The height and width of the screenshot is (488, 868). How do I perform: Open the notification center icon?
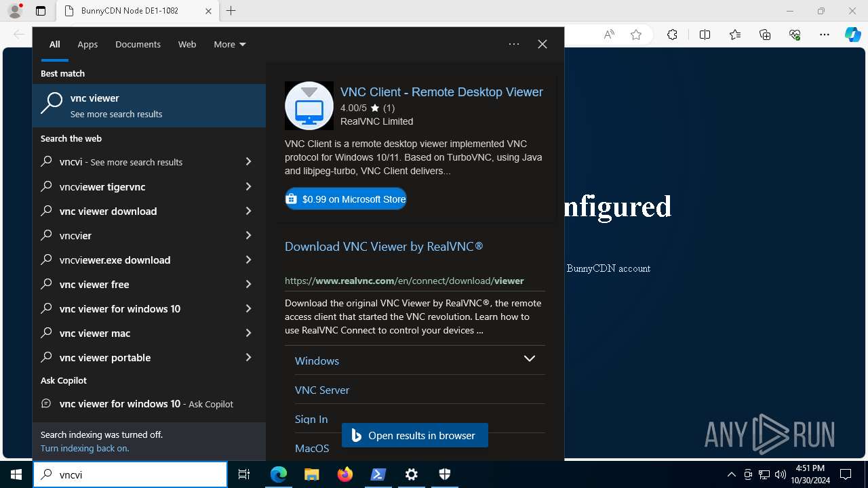846,474
